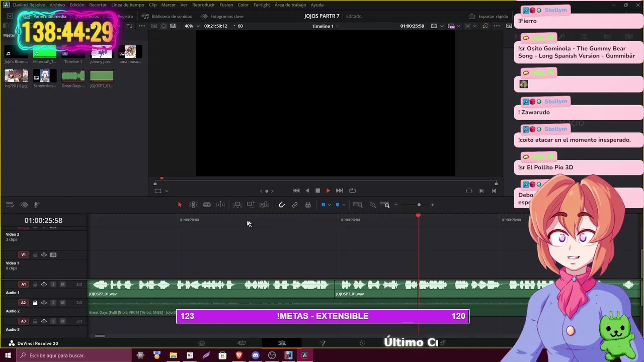Click viewer scrub bar playhead
This screenshot has width=644, height=362.
[162, 178]
